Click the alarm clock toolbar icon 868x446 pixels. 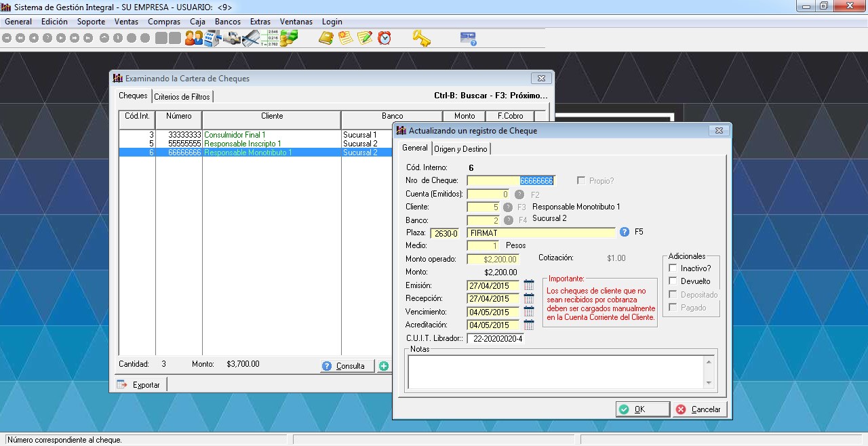click(x=384, y=38)
